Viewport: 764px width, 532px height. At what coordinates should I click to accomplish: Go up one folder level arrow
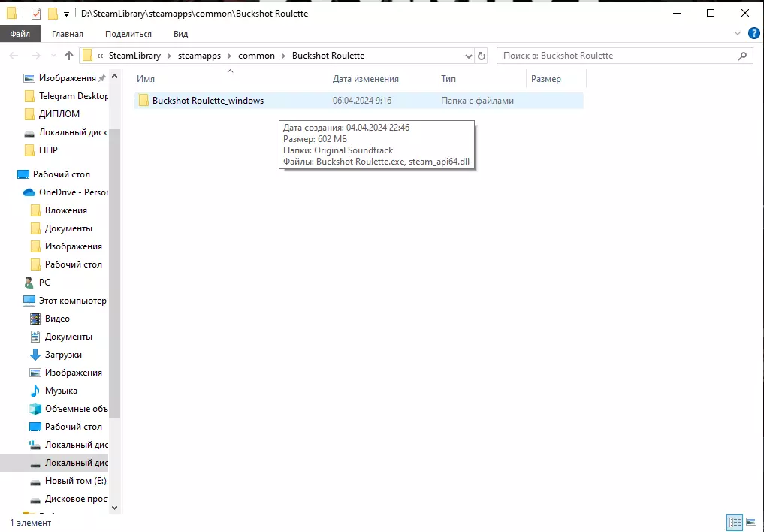tap(69, 56)
